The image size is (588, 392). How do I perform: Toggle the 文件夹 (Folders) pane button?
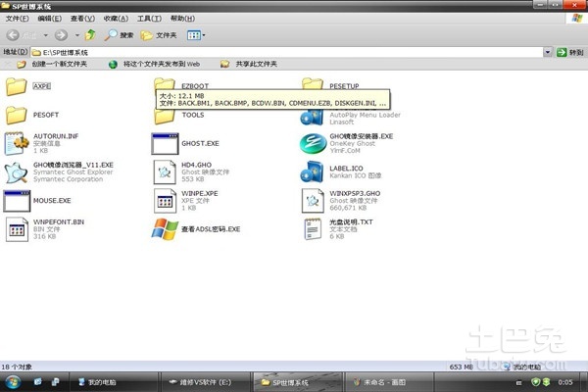[160, 34]
